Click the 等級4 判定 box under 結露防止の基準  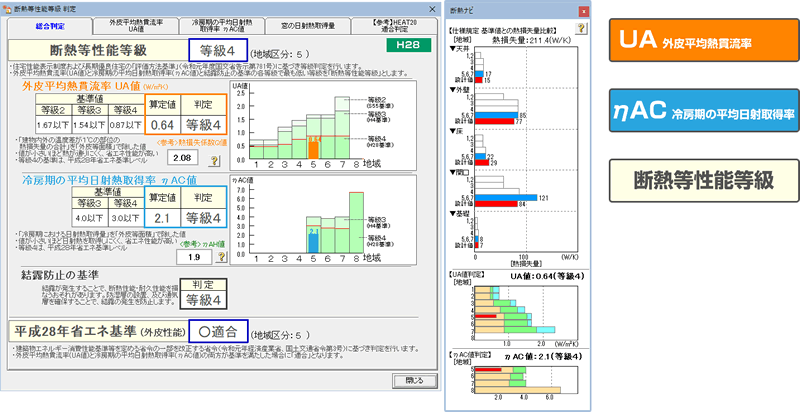pos(204,300)
